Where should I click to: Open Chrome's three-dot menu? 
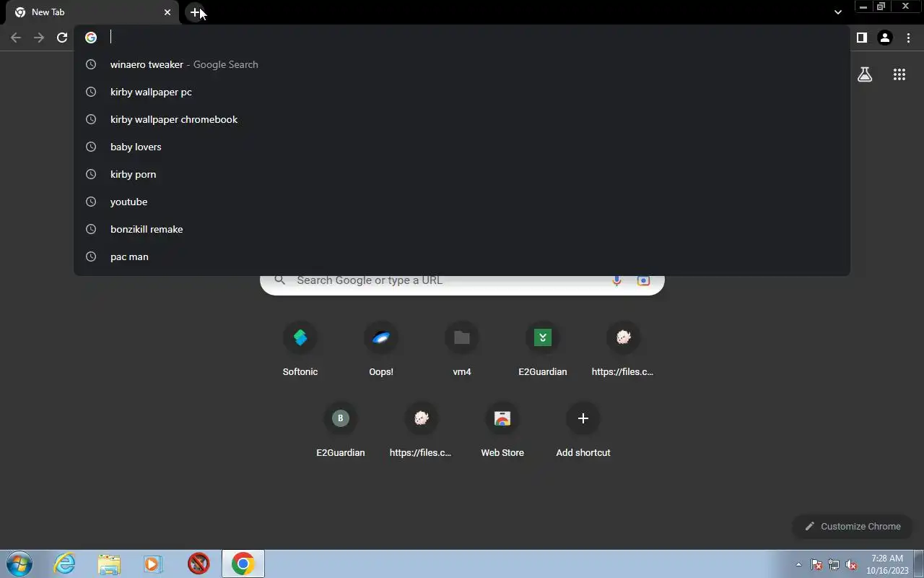(x=908, y=38)
